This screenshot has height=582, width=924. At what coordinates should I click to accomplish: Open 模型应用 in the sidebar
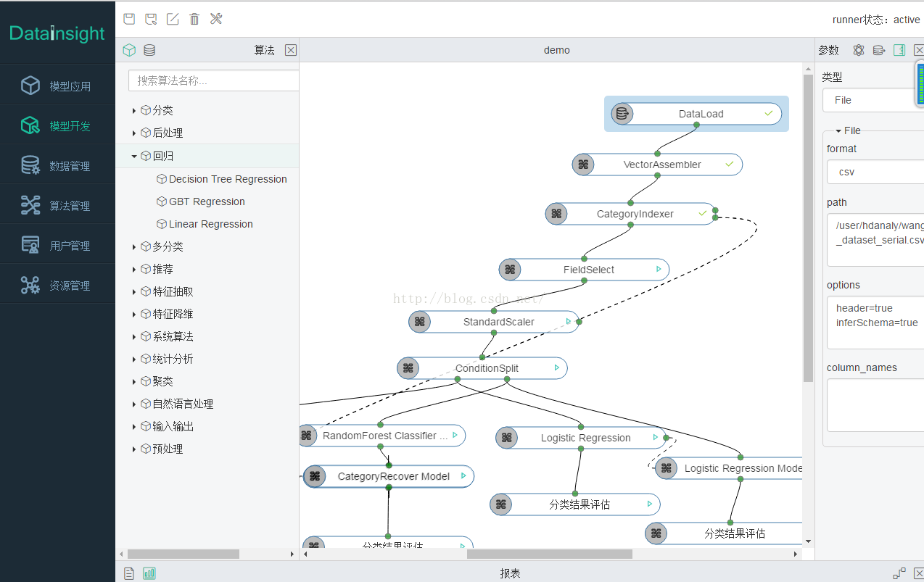coord(57,86)
